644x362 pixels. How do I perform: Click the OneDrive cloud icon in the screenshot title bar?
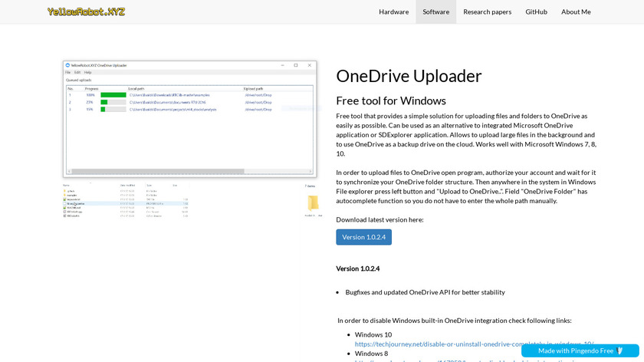click(x=67, y=65)
